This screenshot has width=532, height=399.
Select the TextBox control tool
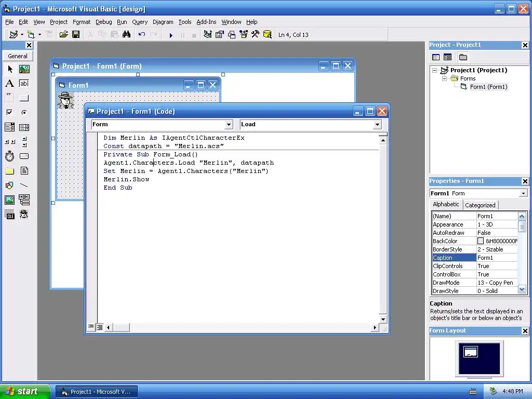click(x=24, y=84)
